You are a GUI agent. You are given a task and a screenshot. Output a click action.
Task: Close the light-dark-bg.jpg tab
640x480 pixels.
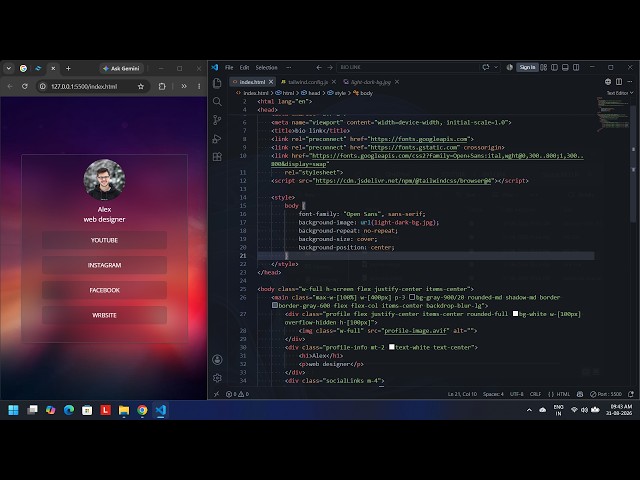397,82
